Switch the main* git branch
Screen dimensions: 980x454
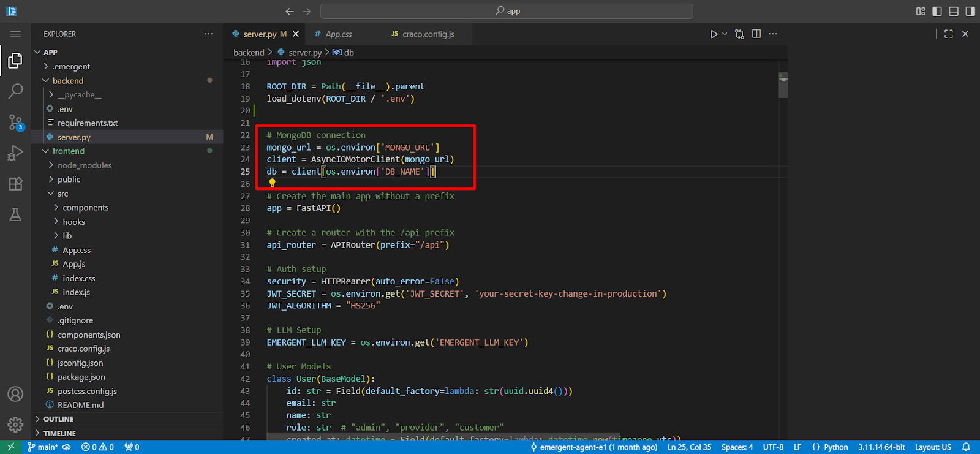coord(43,447)
